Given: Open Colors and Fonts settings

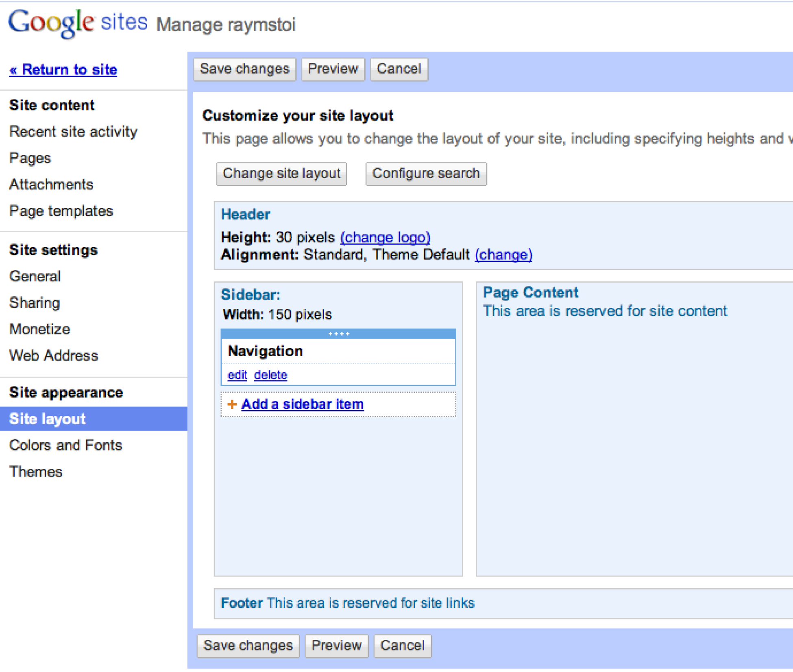Looking at the screenshot, I should (x=65, y=445).
